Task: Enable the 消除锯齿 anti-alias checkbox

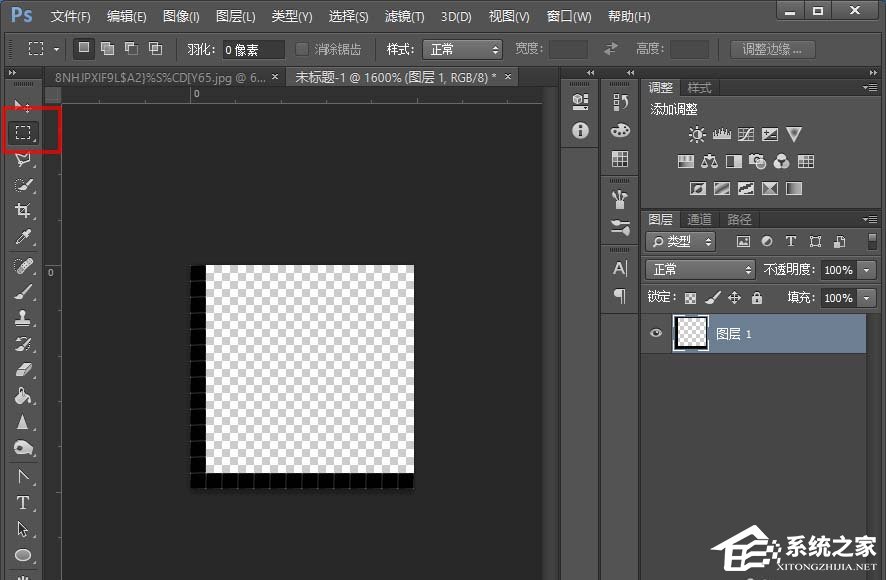Action: point(303,49)
